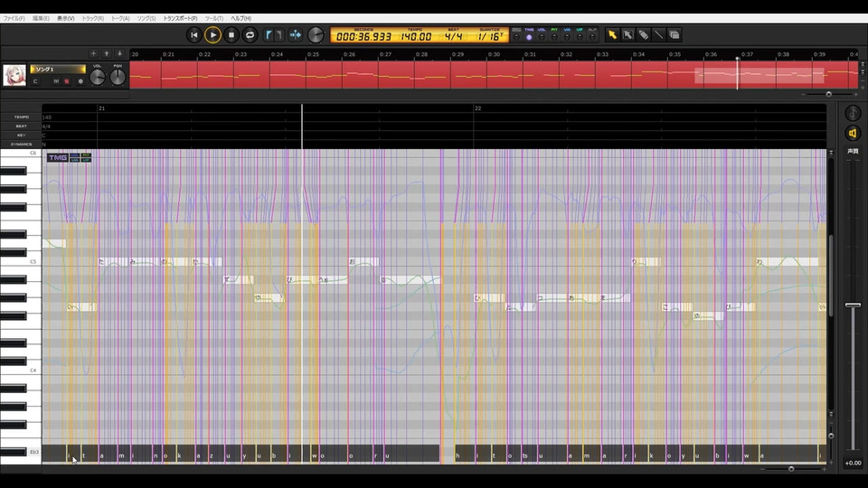Screen dimensions: 868x488
Task: Select the line drawing tool
Action: pos(659,35)
